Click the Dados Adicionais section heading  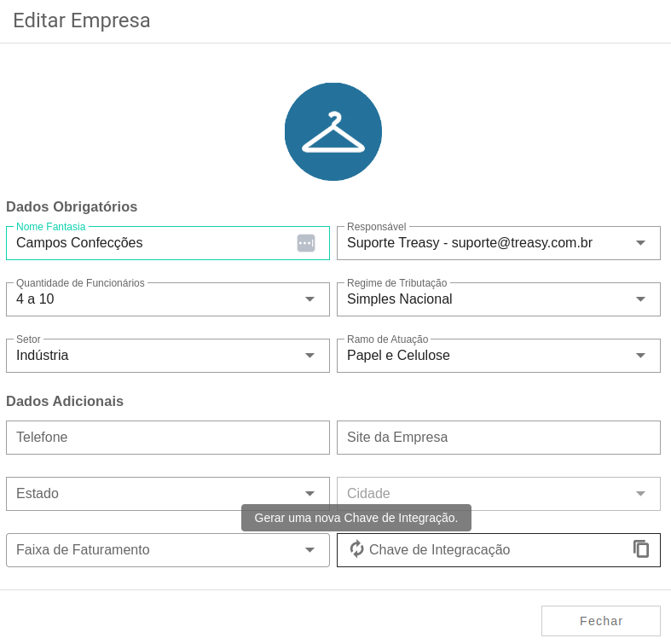pos(65,401)
